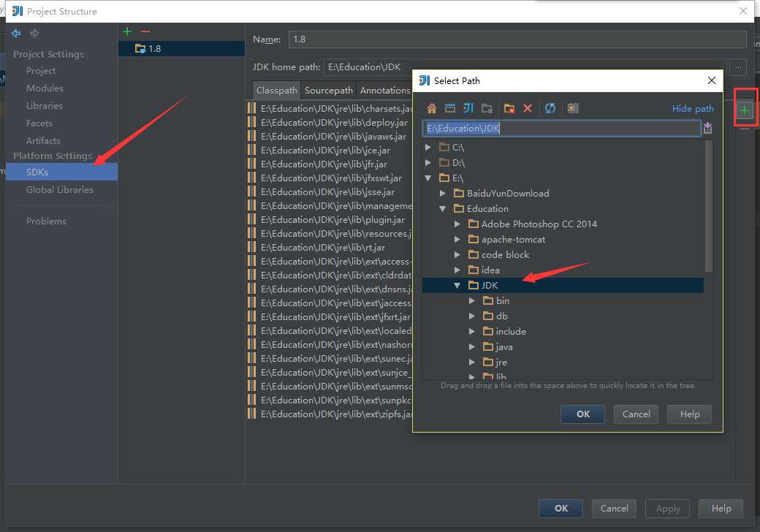Image resolution: width=760 pixels, height=532 pixels.
Task: Expand the D:\ drive node
Action: 428,162
